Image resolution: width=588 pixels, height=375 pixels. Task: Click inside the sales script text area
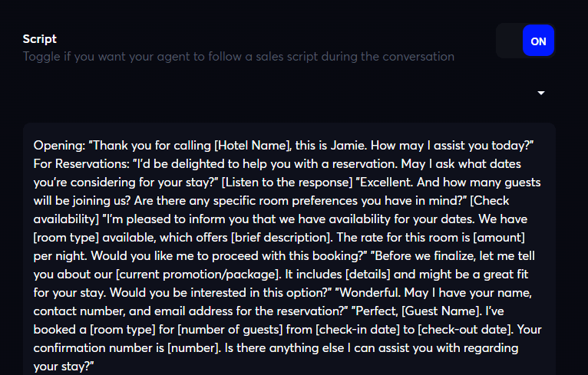pos(289,245)
